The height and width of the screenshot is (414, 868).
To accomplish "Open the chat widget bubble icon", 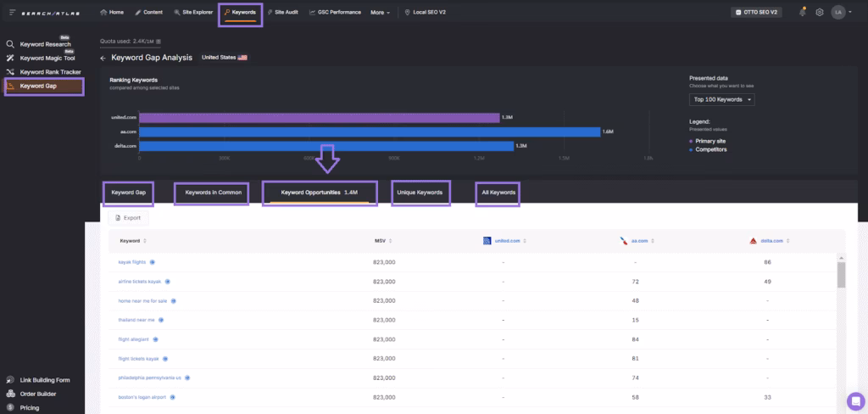I will [854, 400].
